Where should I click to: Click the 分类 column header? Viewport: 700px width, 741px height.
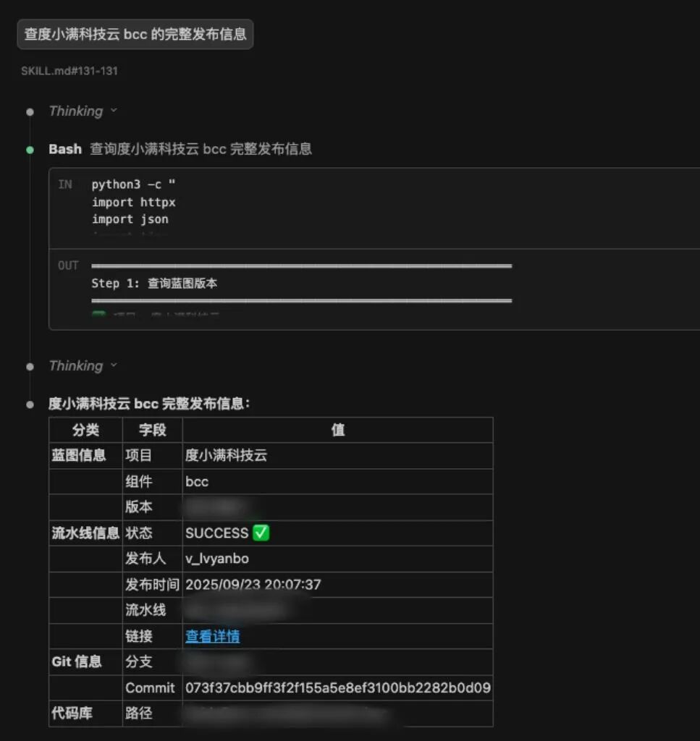pos(85,430)
